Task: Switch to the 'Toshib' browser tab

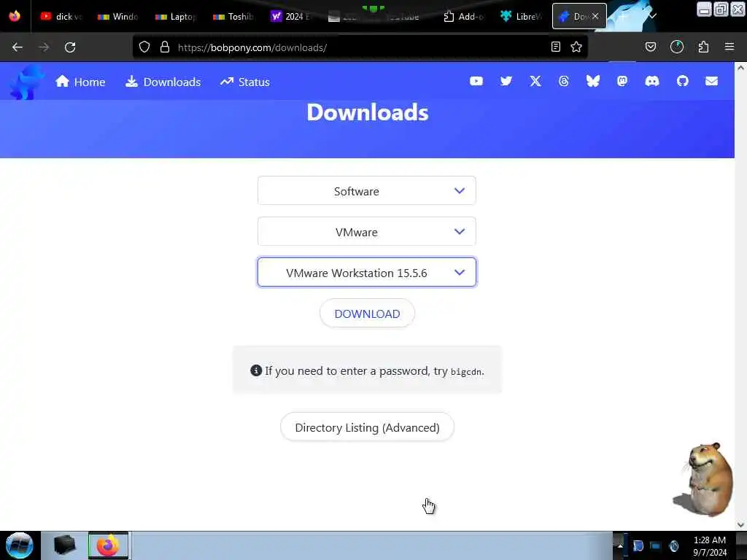Action: tap(233, 16)
